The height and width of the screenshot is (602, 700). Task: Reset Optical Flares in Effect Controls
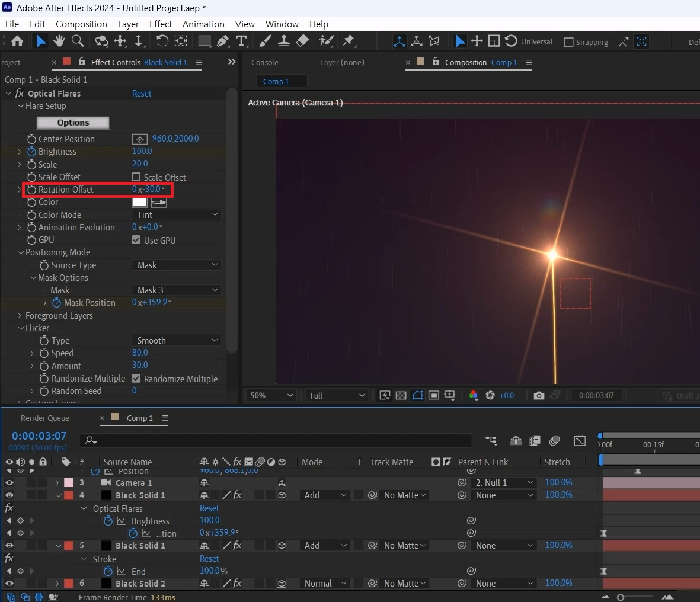[x=142, y=94]
